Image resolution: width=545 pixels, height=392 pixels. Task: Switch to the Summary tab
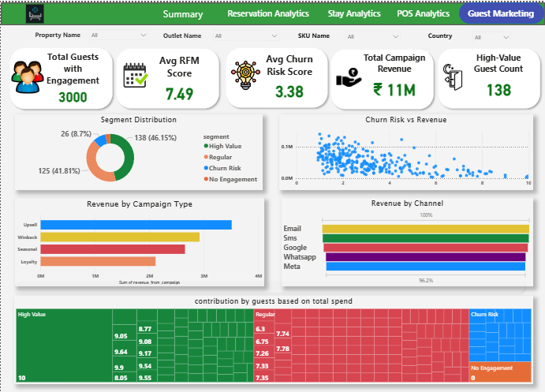tap(183, 14)
